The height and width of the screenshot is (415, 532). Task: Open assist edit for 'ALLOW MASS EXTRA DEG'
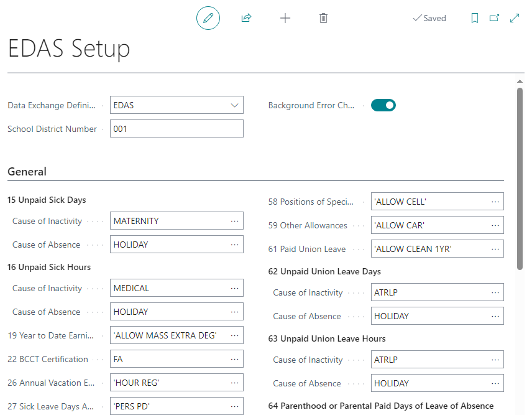click(x=235, y=335)
